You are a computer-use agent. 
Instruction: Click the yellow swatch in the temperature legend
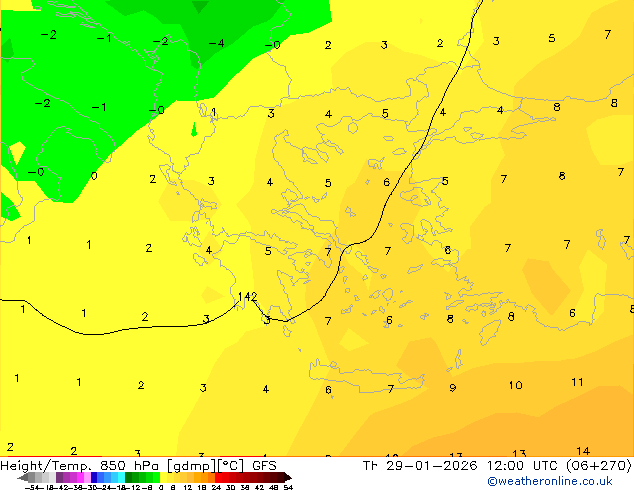(164, 477)
